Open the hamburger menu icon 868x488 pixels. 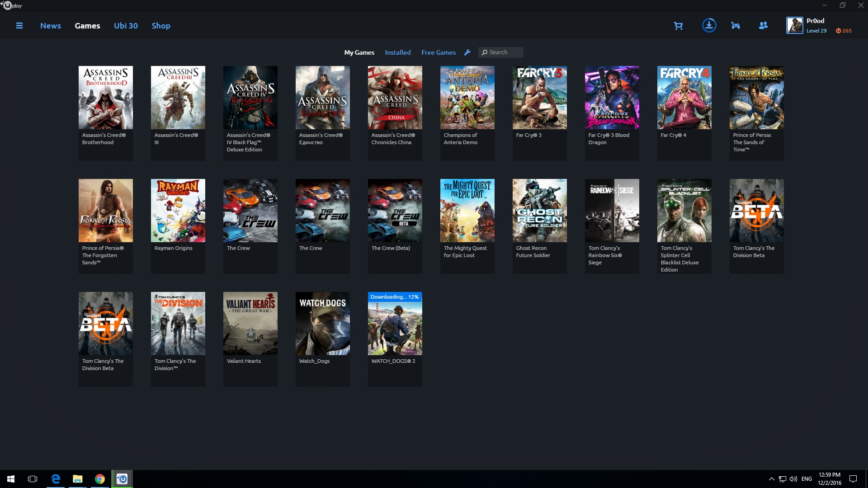click(19, 26)
